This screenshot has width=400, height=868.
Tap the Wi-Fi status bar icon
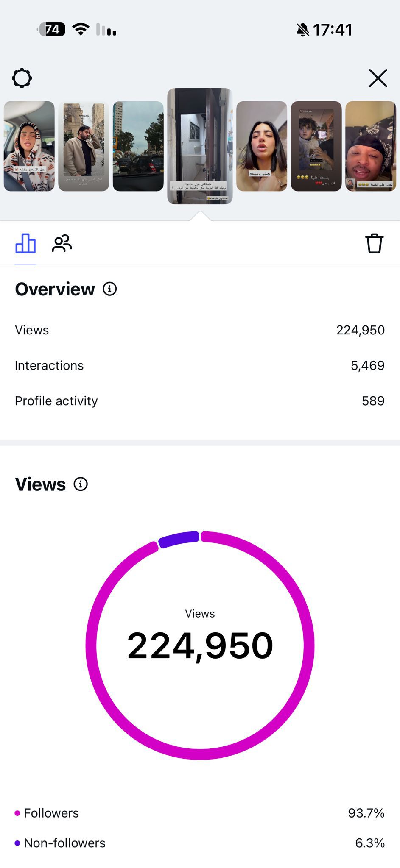81,29
